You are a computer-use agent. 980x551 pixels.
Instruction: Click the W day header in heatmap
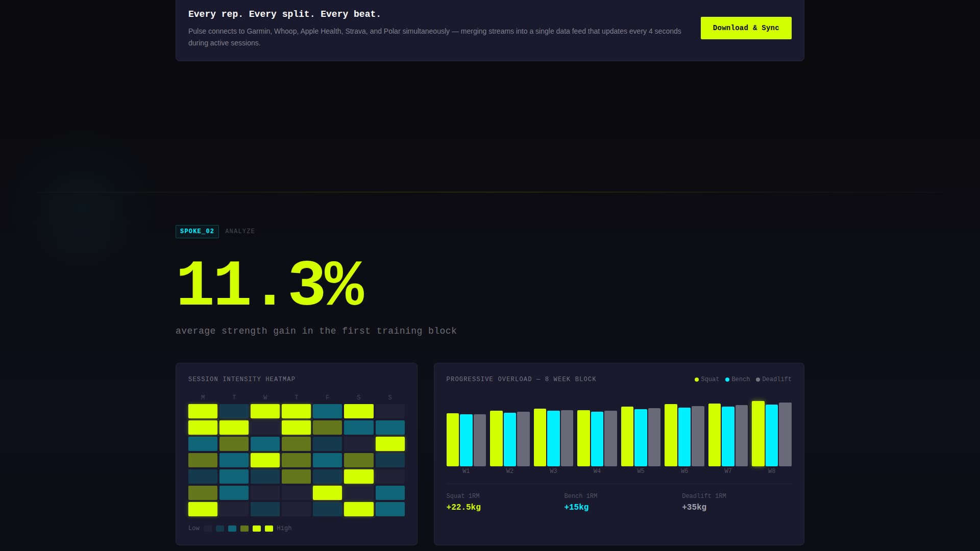pos(265,397)
